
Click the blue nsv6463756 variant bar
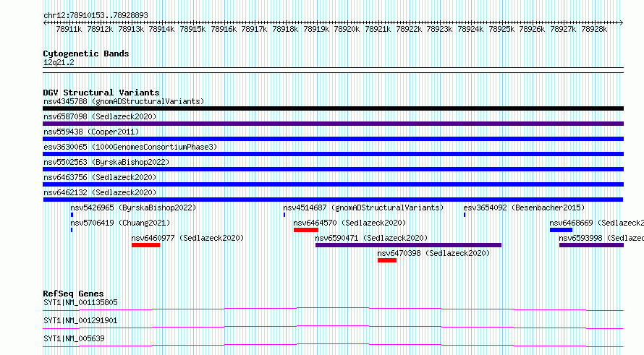point(333,184)
